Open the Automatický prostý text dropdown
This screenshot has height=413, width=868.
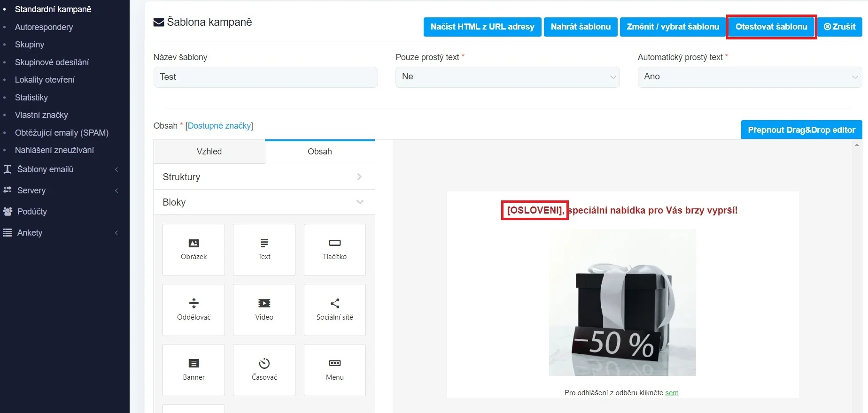coord(749,77)
